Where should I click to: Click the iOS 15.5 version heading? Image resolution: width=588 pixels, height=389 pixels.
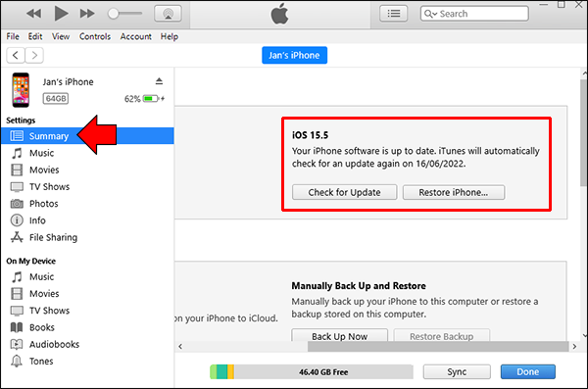[x=310, y=135]
